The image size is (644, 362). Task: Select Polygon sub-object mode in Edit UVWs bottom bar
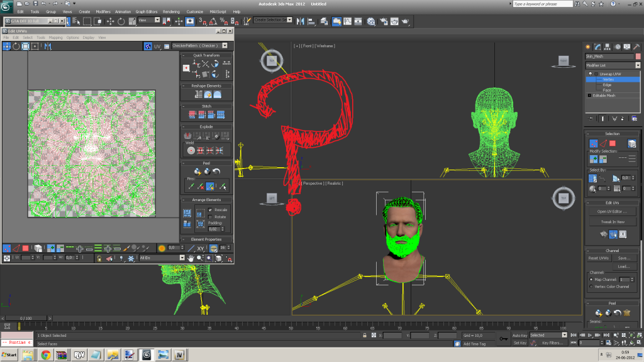click(x=25, y=248)
